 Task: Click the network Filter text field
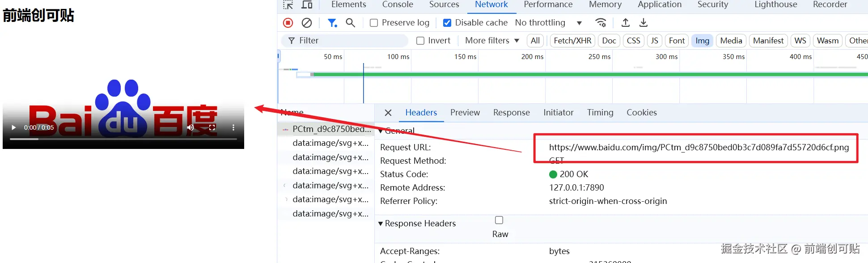[x=345, y=41]
